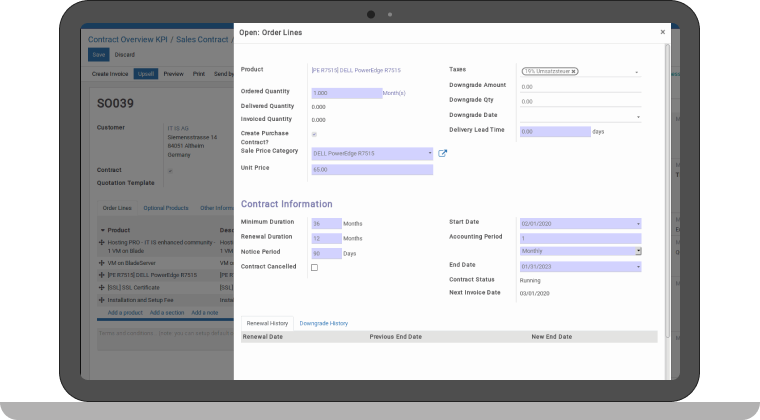Image resolution: width=760 pixels, height=420 pixels.
Task: Click the Unit Price input field
Action: [x=371, y=169]
